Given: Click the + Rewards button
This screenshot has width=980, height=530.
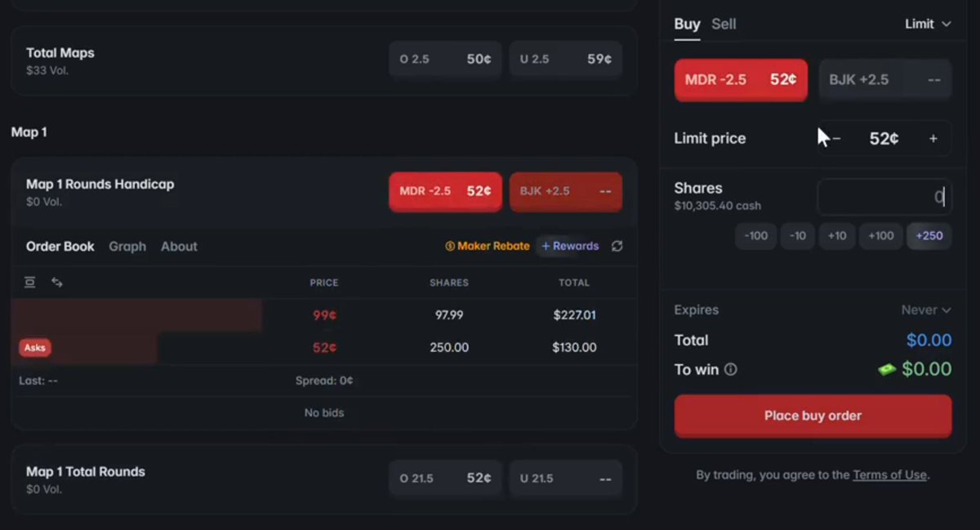Looking at the screenshot, I should [x=570, y=246].
